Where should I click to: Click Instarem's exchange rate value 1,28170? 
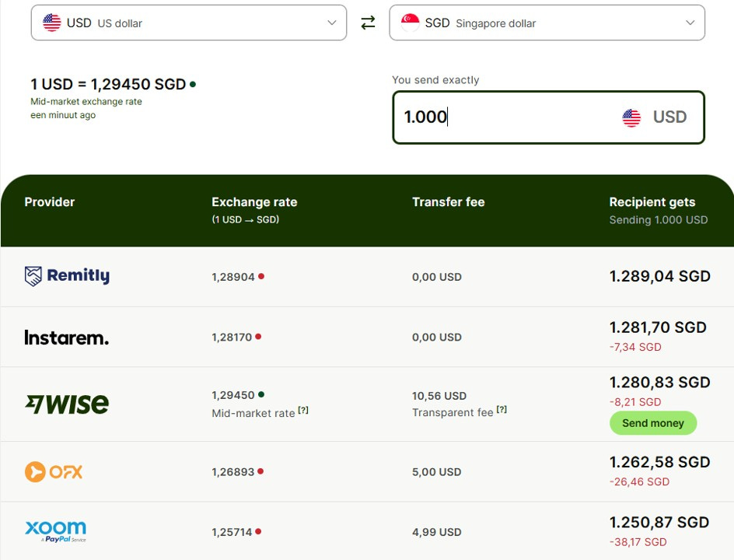(232, 338)
